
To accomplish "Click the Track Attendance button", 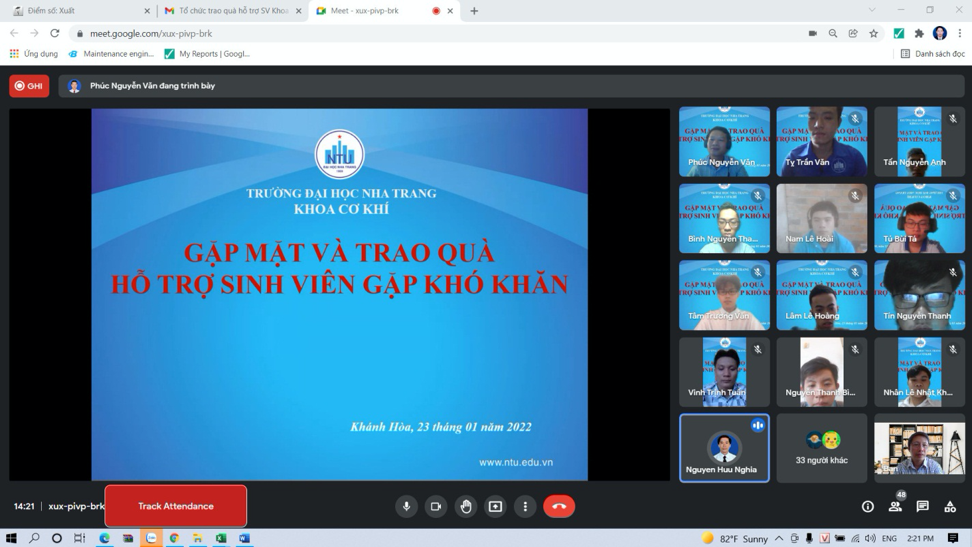I will [176, 506].
